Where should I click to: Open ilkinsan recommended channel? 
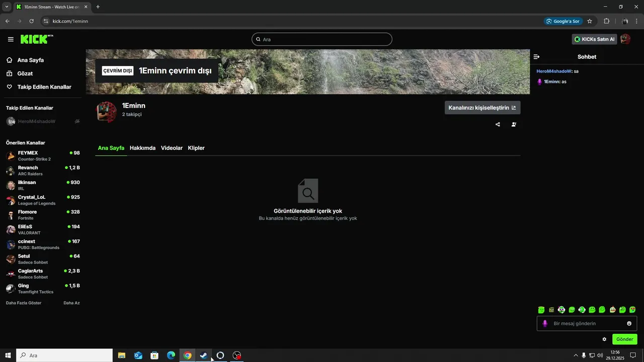pyautogui.click(x=43, y=185)
